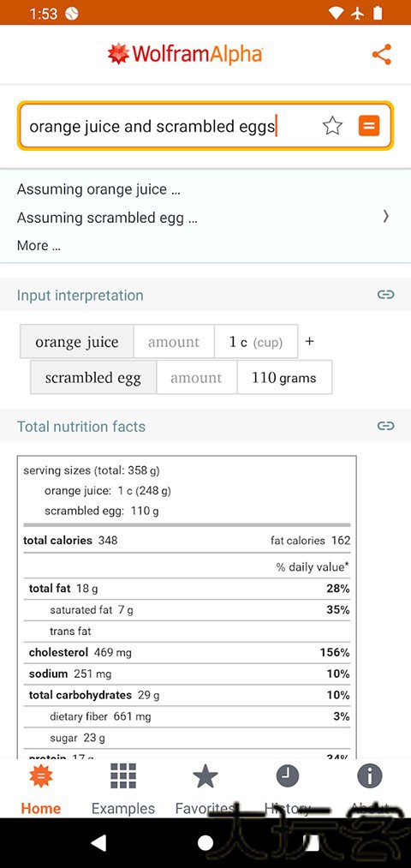Open 'Assuming orange juice ...' options
The image size is (411, 868).
tap(98, 189)
